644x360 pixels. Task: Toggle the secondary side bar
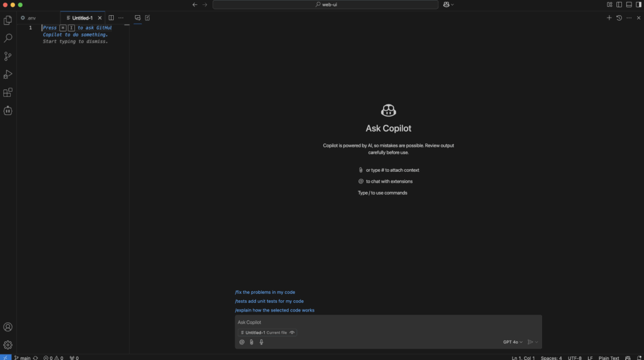[638, 4]
